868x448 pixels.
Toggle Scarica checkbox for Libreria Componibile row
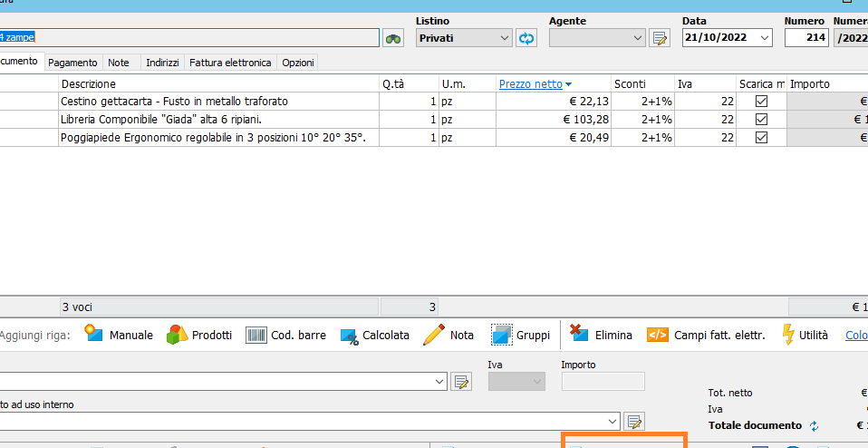click(x=762, y=119)
